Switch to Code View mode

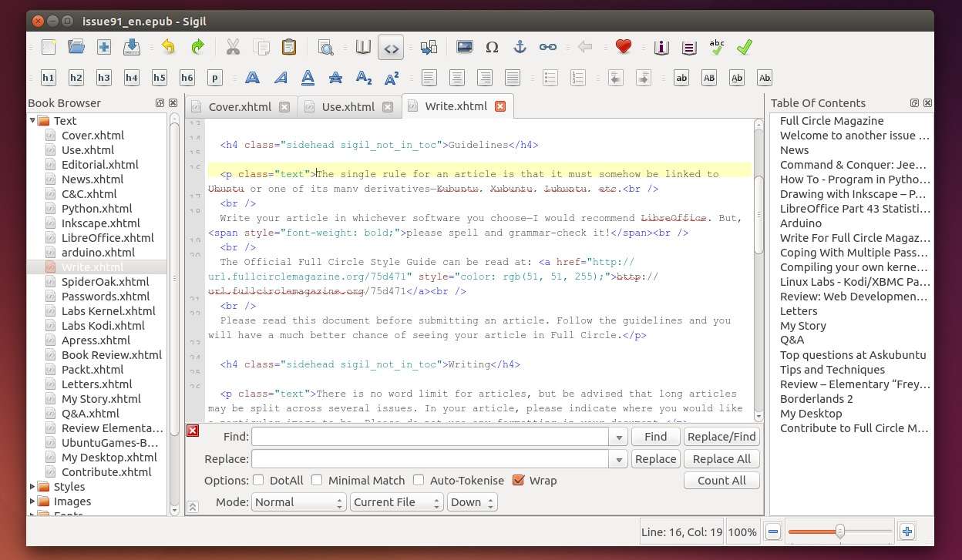click(x=391, y=47)
